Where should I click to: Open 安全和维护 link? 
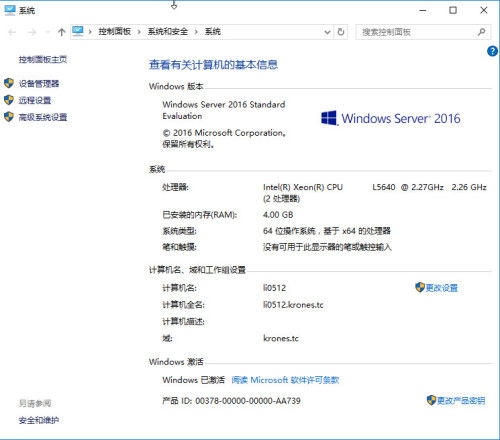[39, 420]
